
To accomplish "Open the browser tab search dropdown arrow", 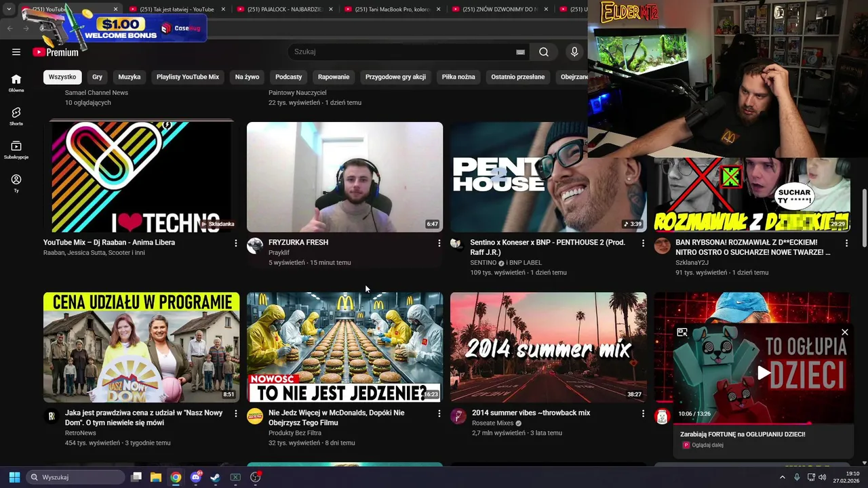I will (9, 9).
